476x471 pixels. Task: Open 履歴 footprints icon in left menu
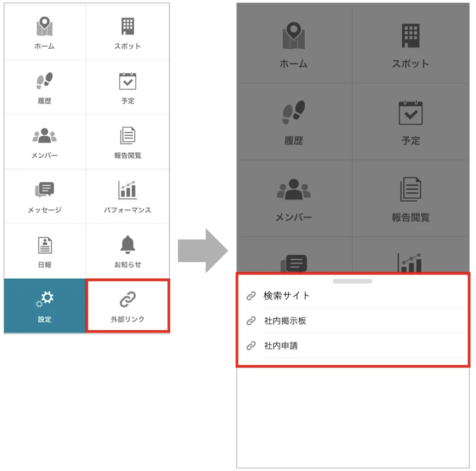pyautogui.click(x=45, y=81)
